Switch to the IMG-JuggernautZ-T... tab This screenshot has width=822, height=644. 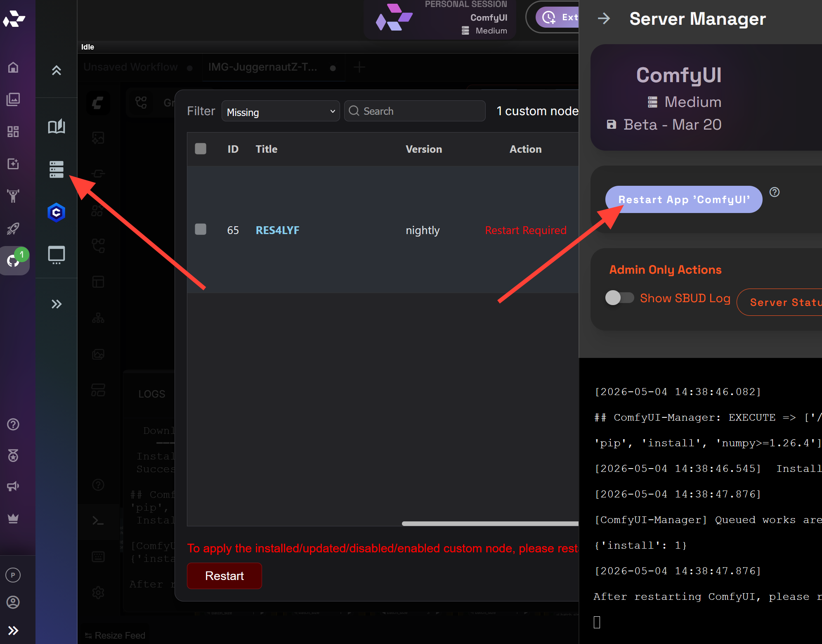tap(262, 67)
